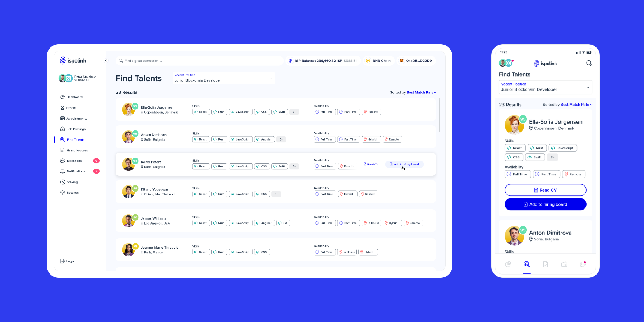
Task: Click Full Time tag in mobile card
Action: pyautogui.click(x=517, y=174)
